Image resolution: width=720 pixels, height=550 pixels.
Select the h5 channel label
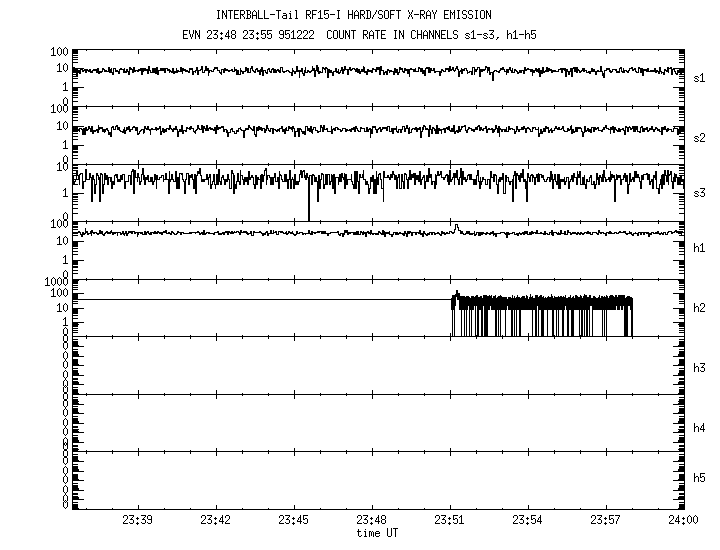pyautogui.click(x=700, y=478)
